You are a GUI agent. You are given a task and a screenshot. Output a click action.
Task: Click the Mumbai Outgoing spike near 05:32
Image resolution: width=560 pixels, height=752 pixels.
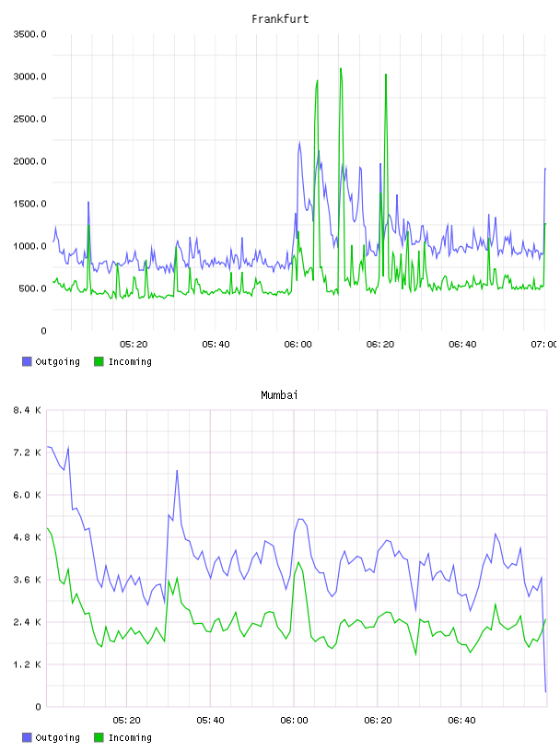pyautogui.click(x=177, y=471)
